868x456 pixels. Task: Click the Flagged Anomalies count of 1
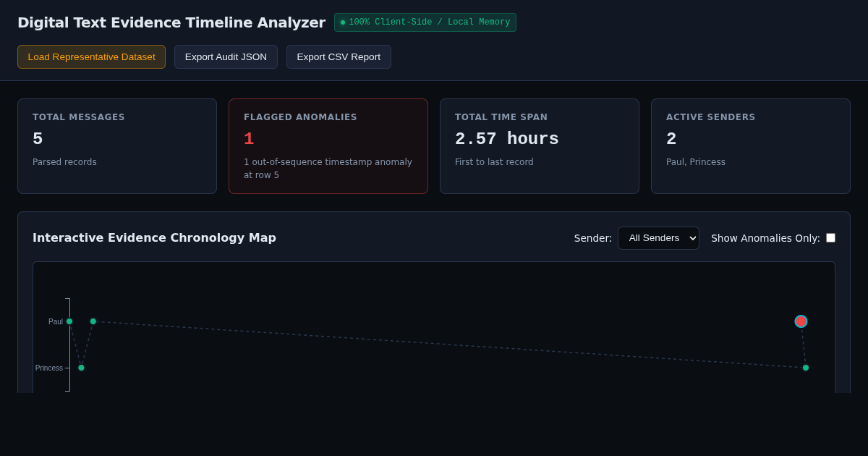249,139
